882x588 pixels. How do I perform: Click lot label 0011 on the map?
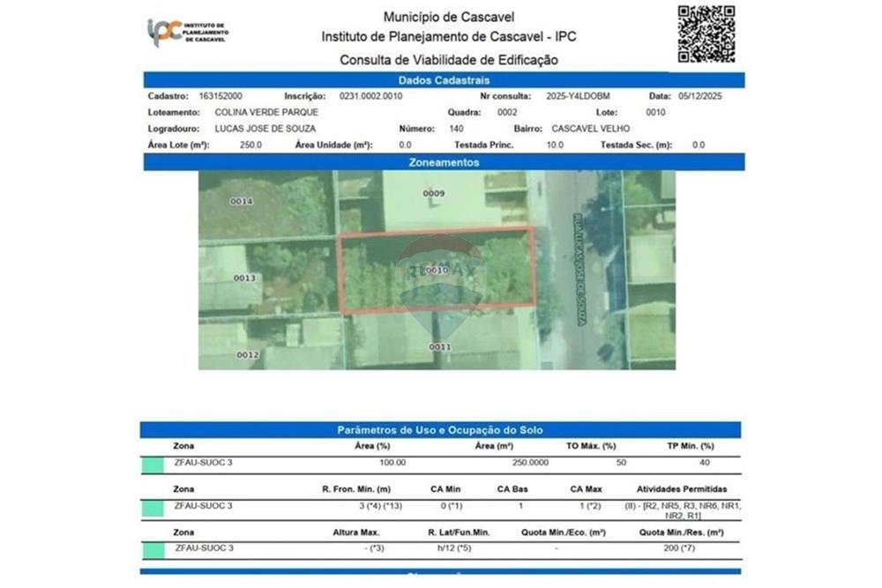(x=440, y=347)
